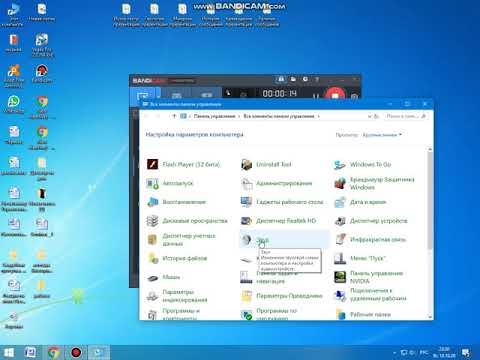Open Параметры Проводника item
This screenshot has width=480, height=360.
click(x=282, y=296)
